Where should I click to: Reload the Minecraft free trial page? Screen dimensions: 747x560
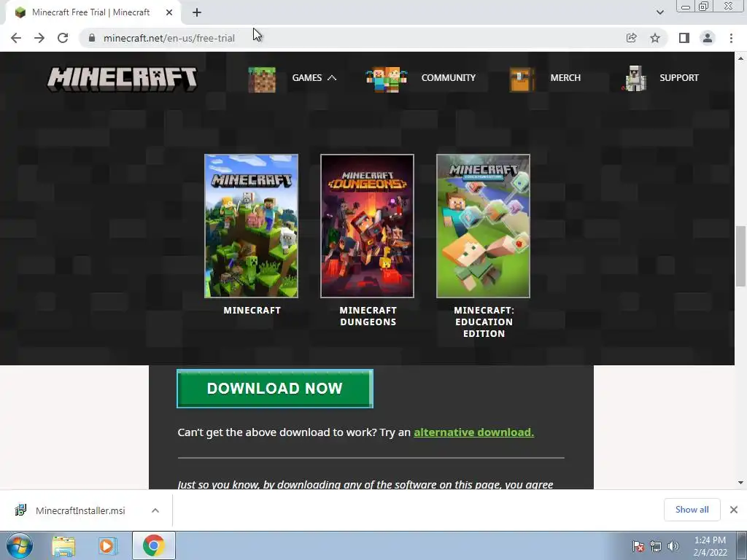pos(63,38)
